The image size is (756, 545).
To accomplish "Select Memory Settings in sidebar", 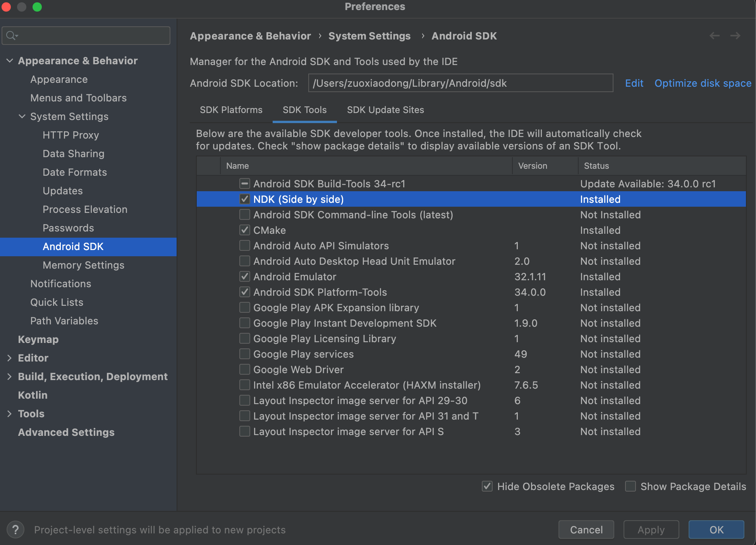I will [83, 265].
